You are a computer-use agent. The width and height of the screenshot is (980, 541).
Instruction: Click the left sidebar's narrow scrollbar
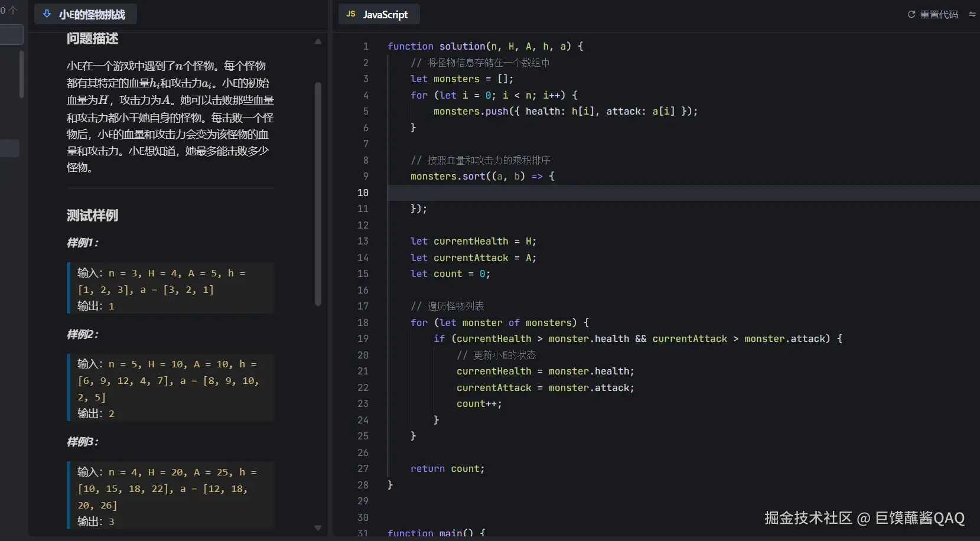[21, 74]
